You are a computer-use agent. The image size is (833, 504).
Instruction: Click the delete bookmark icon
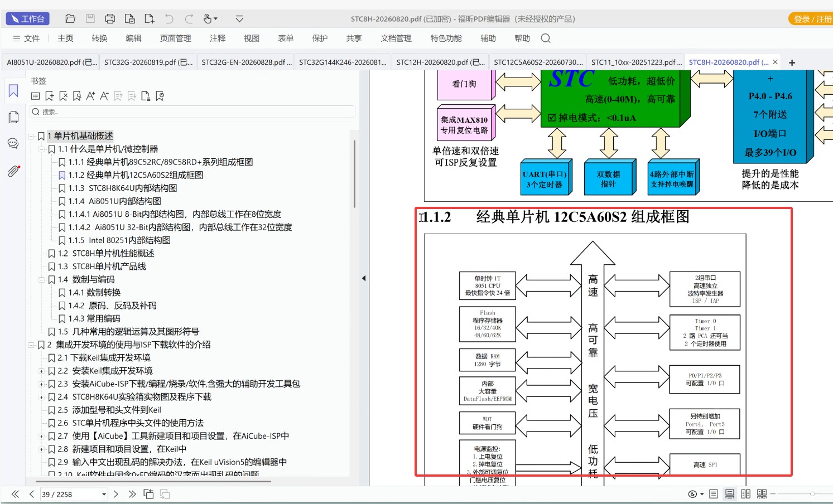coord(63,96)
